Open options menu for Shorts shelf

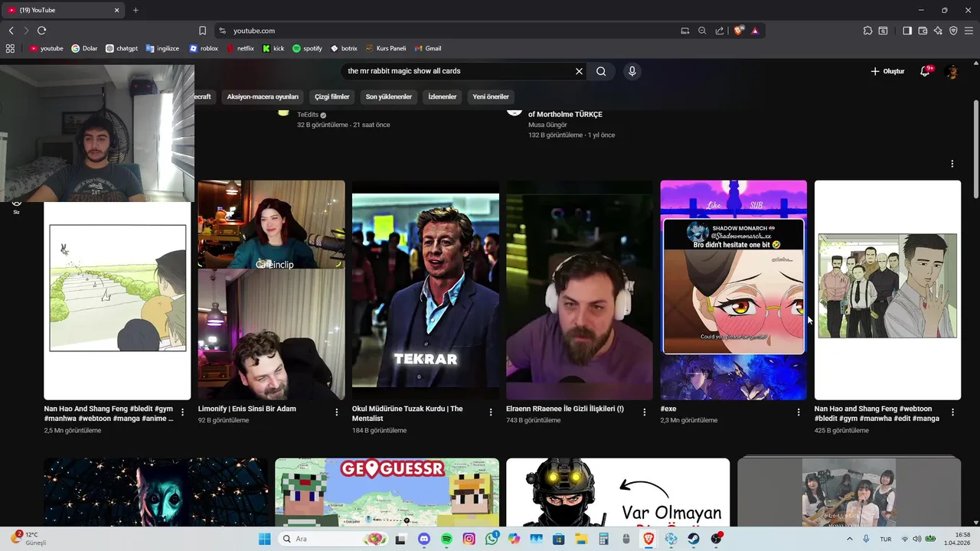(952, 164)
